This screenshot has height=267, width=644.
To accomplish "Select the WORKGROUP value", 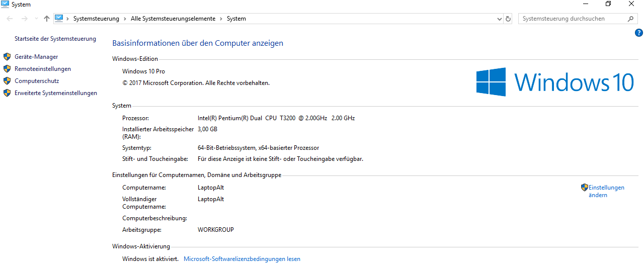I will click(216, 230).
